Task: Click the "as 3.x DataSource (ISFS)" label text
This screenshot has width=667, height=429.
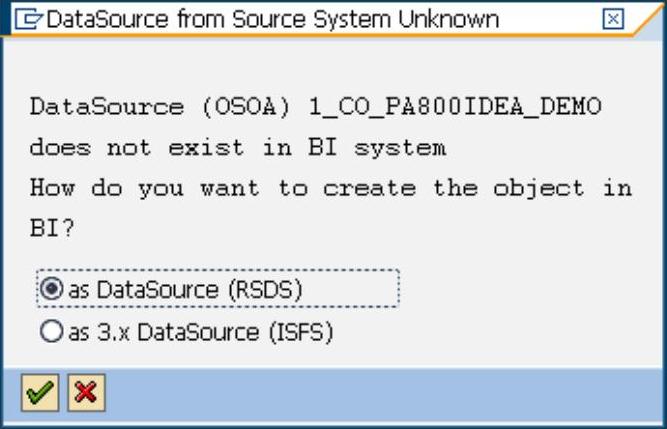Action: pos(200,332)
